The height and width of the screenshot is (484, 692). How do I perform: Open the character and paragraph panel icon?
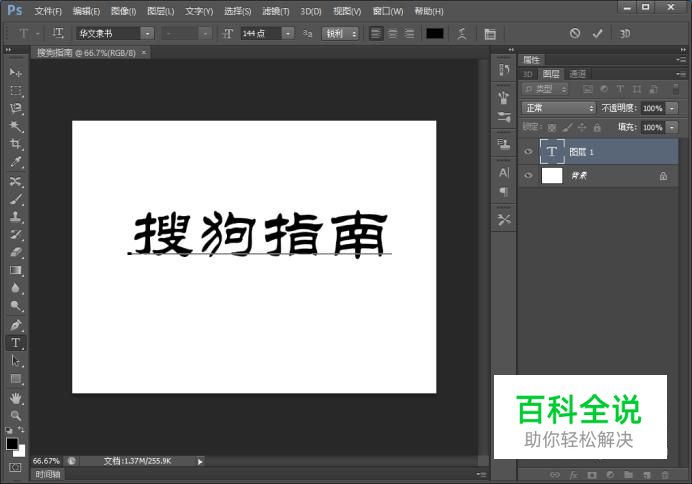point(490,34)
